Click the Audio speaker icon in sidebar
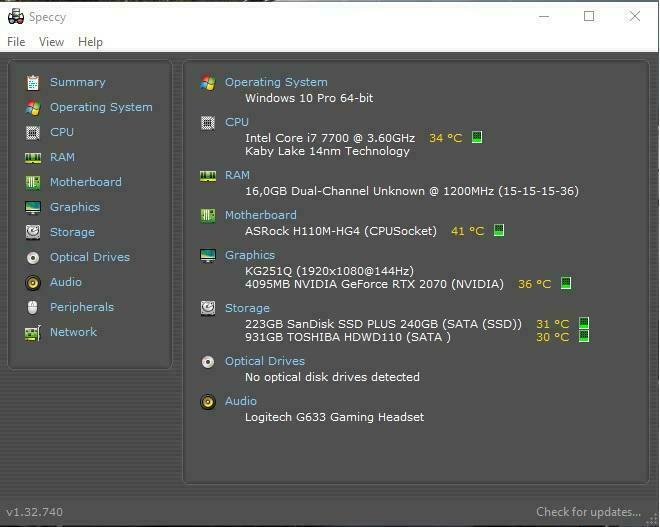Image resolution: width=660 pixels, height=527 pixels. pos(33,282)
